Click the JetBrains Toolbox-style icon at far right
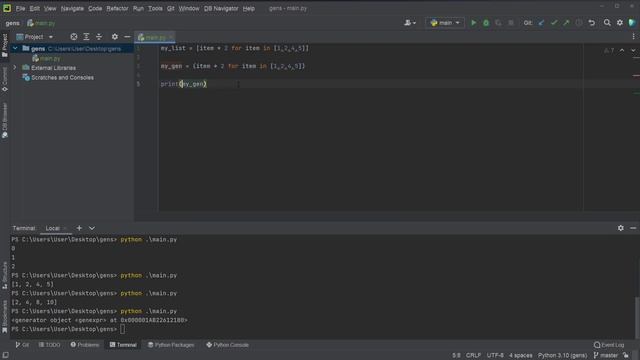 pyautogui.click(x=632, y=23)
